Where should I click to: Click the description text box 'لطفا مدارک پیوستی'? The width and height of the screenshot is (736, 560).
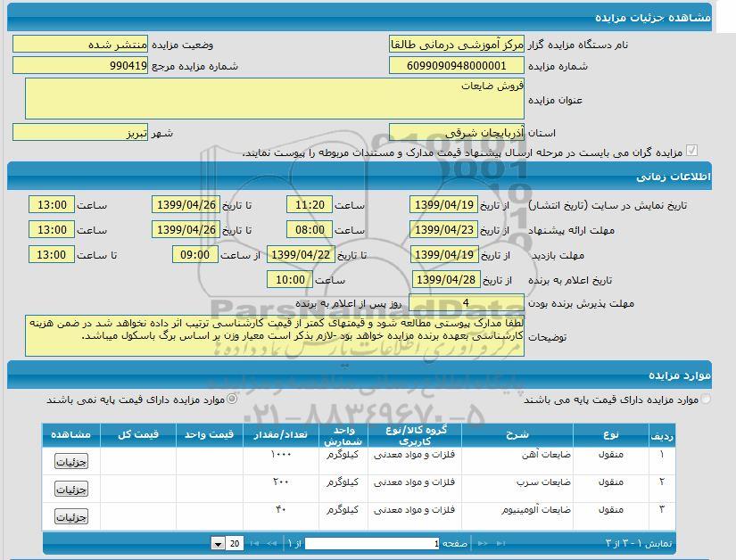[x=275, y=335]
